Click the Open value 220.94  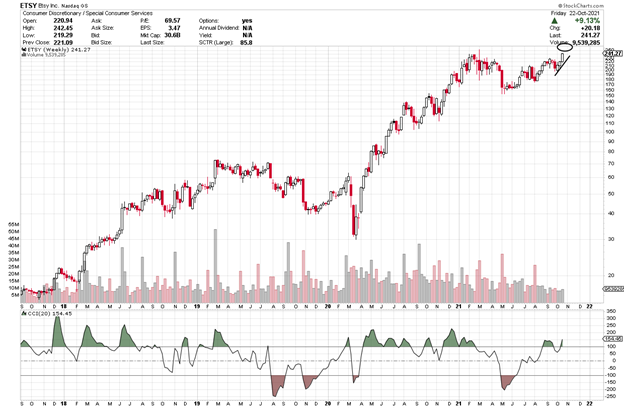point(63,21)
